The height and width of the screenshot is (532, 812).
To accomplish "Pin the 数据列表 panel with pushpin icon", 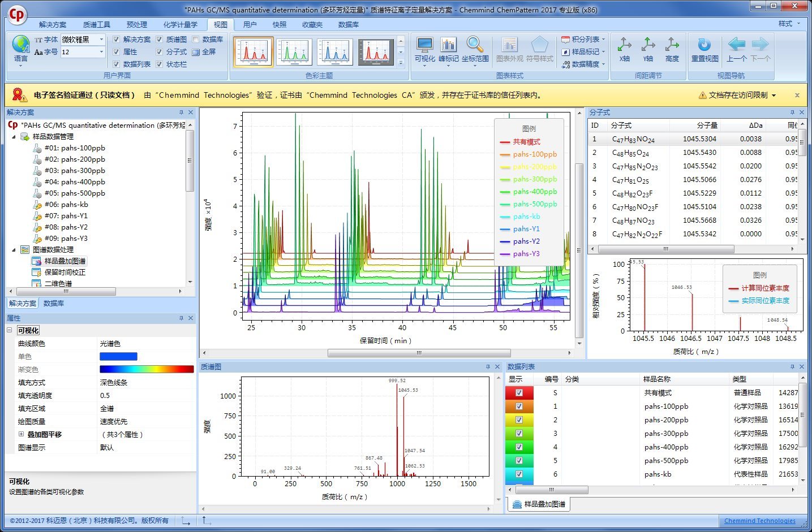I will click(x=792, y=367).
